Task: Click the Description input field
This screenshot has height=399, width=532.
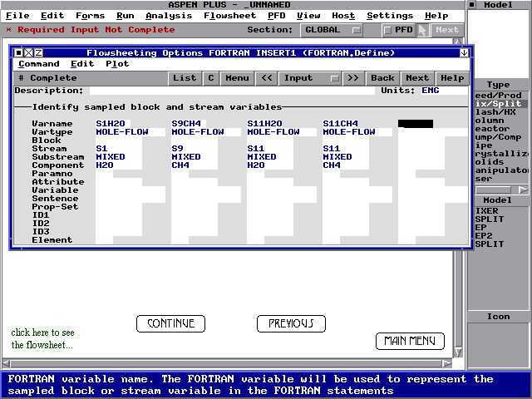Action: point(232,91)
